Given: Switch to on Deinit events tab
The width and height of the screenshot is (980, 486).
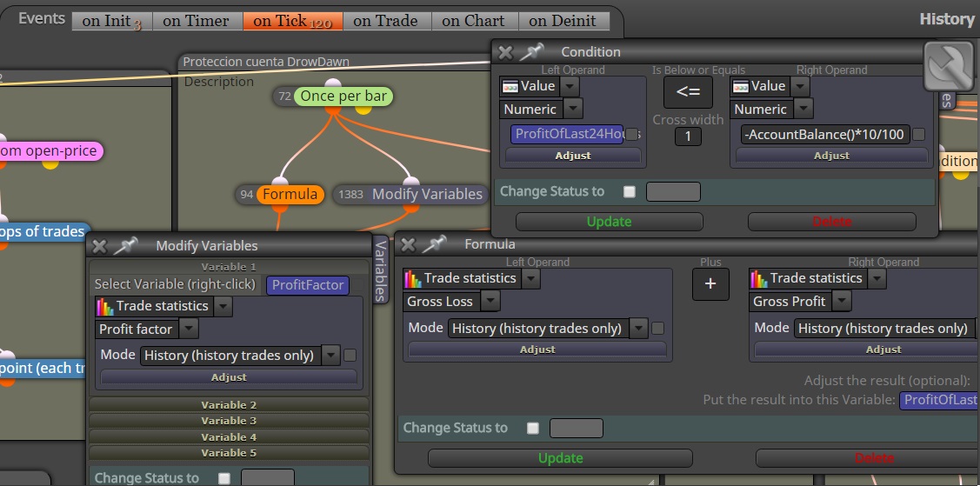Looking at the screenshot, I should pyautogui.click(x=563, y=21).
